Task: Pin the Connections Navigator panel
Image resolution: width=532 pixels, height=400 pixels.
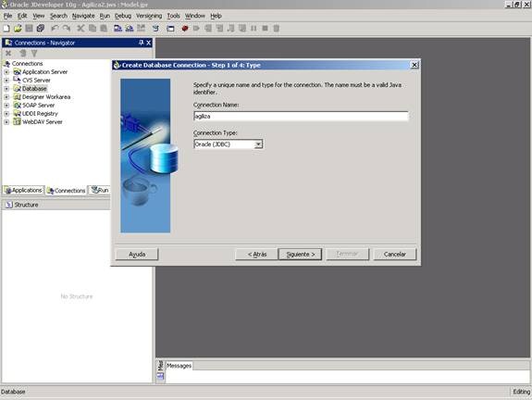Action: (142, 43)
